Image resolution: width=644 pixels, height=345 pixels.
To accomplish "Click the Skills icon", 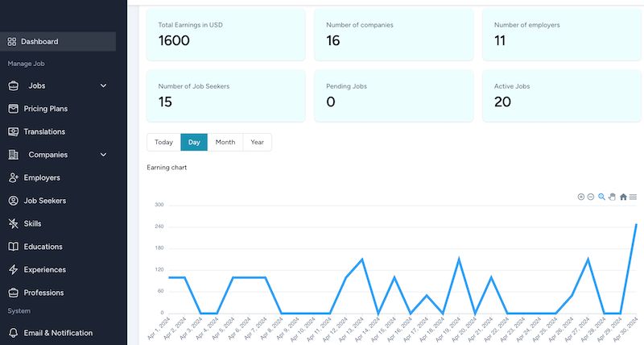I will tap(13, 224).
